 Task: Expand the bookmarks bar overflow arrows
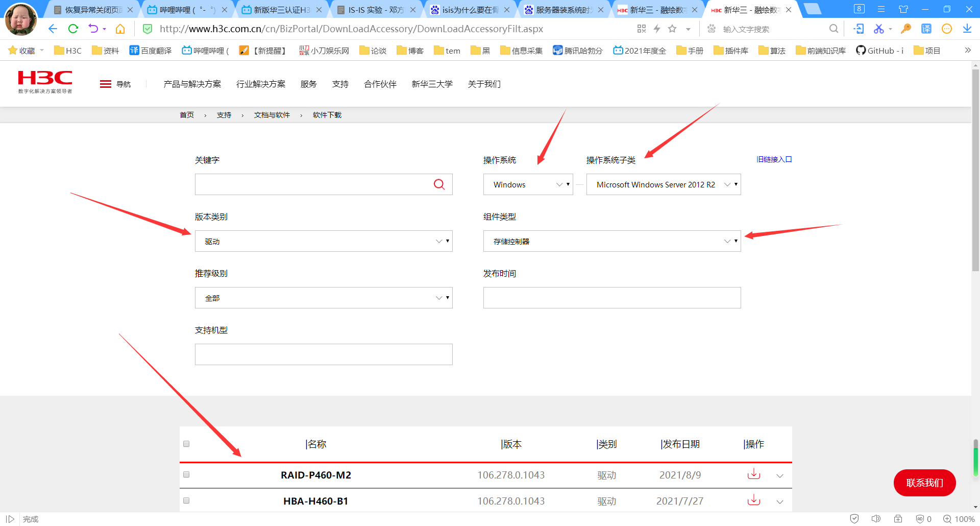968,50
